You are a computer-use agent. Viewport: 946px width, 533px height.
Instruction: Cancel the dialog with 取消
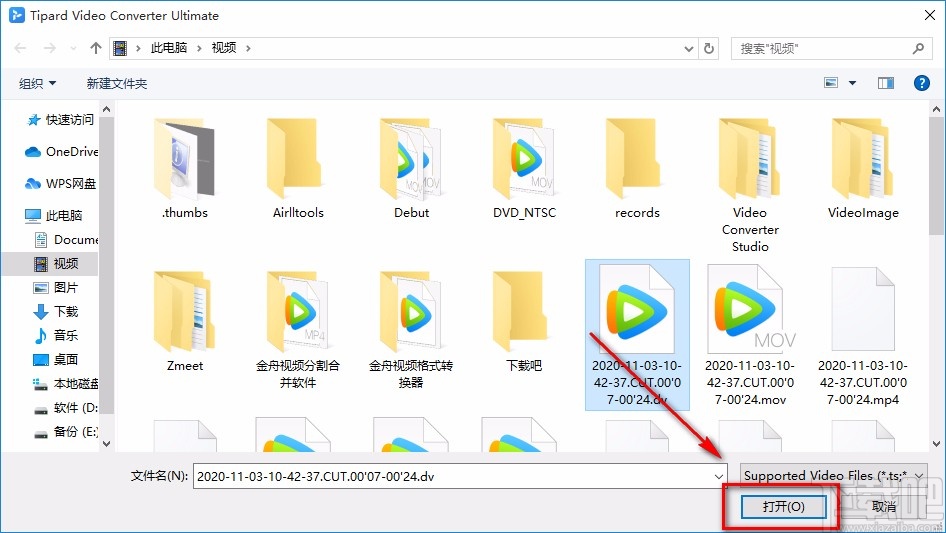pos(884,506)
